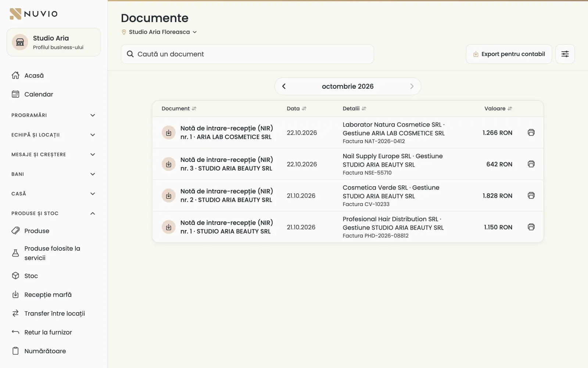Open Produse folosite la servicii
Viewport: 588px width, 368px height.
tap(54, 253)
